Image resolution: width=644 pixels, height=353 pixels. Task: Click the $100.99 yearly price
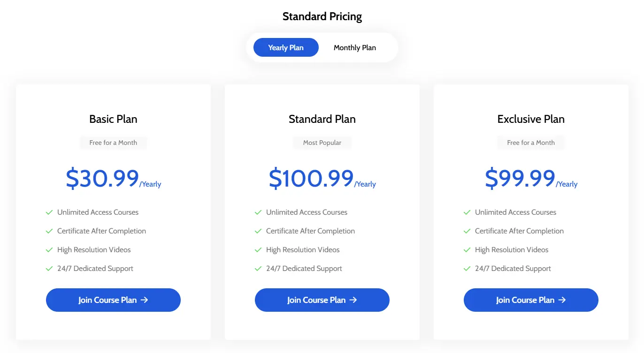click(x=311, y=179)
